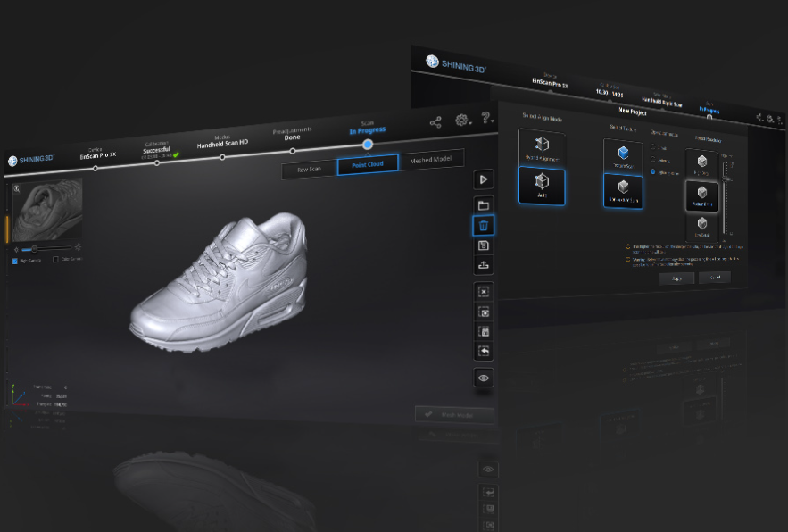Click Cancel in the New Project dialog
The image size is (788, 532).
[x=715, y=277]
